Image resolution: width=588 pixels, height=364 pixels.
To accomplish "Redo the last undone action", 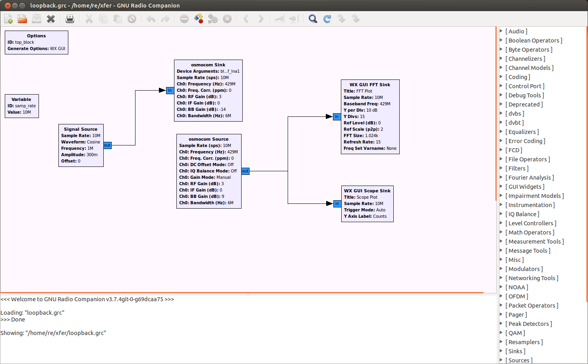I will [165, 19].
